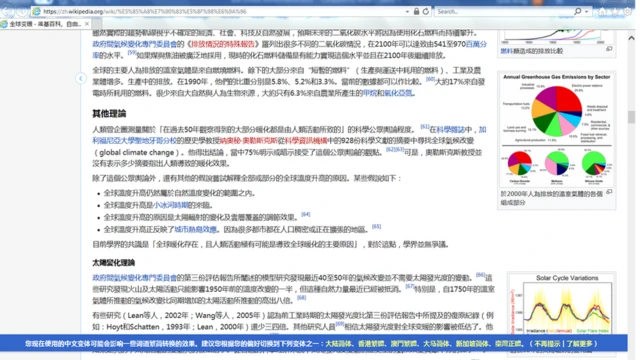Click the scrollbar up arrow
The image size is (640, 360).
coord(631,38)
